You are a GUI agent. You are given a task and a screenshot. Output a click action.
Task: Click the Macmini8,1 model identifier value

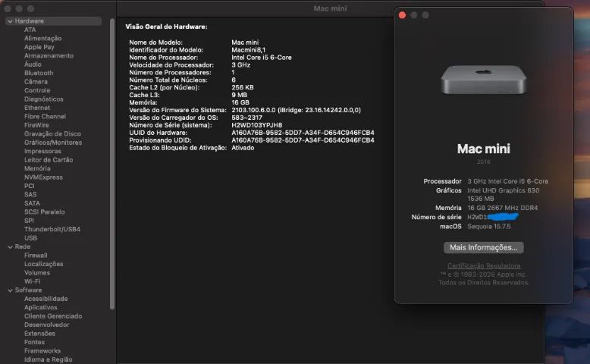248,50
